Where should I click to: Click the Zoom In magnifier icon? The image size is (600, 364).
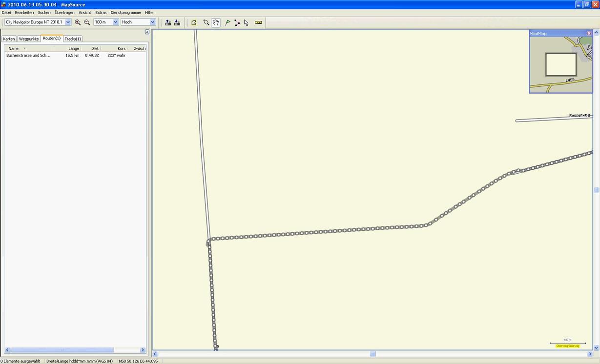coord(78,22)
